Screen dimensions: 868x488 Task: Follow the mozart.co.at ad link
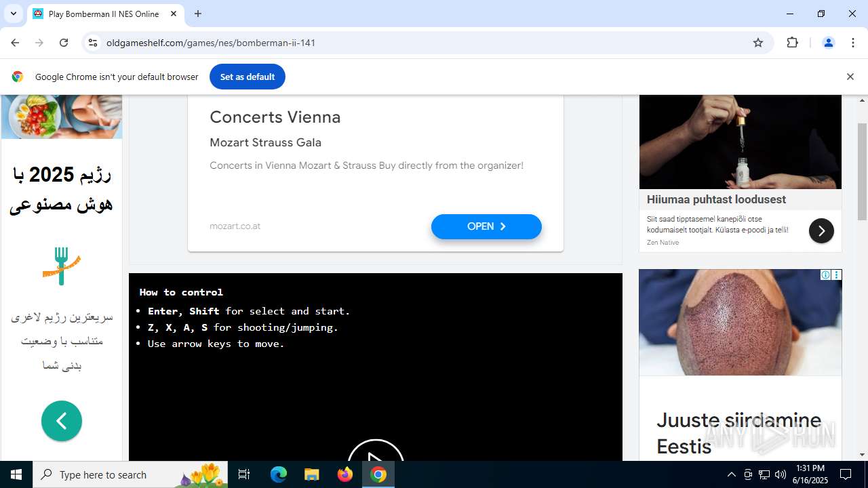(235, 226)
